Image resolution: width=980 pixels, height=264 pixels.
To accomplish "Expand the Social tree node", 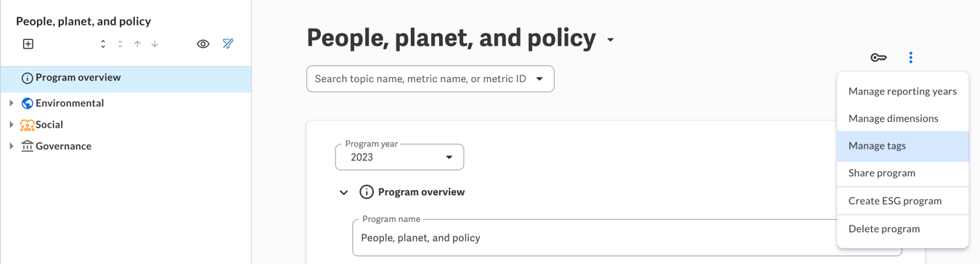I will (12, 125).
